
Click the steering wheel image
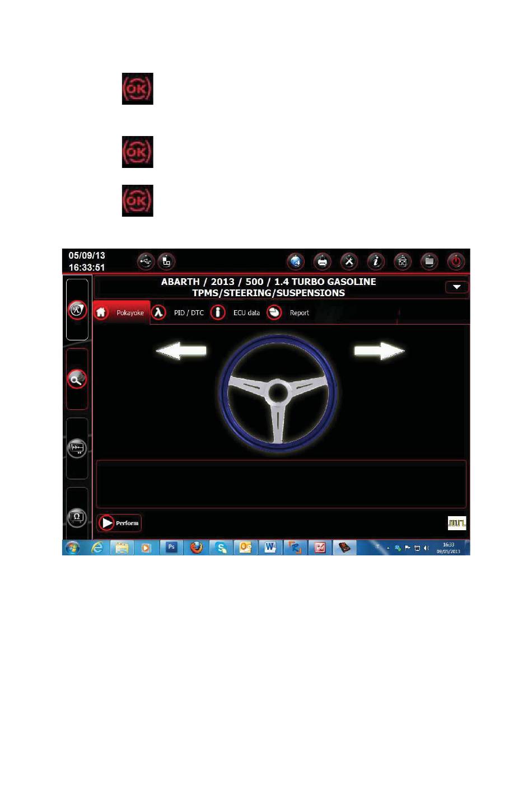tap(278, 393)
